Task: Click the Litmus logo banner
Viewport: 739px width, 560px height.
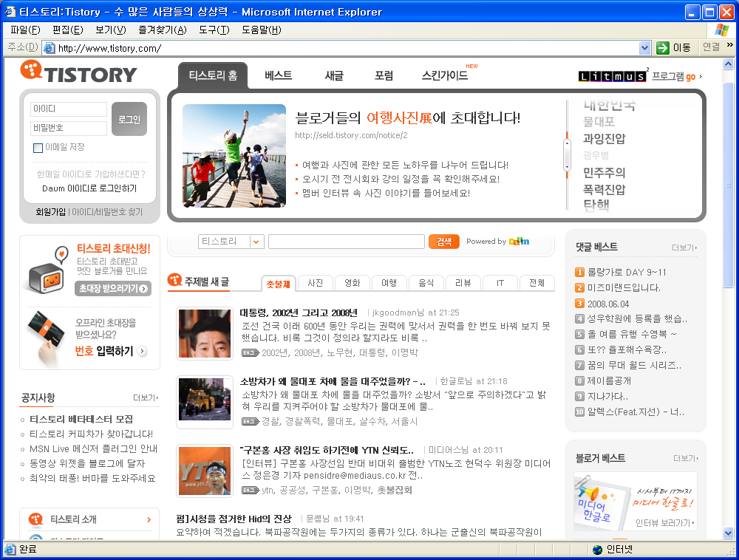Action: click(612, 76)
